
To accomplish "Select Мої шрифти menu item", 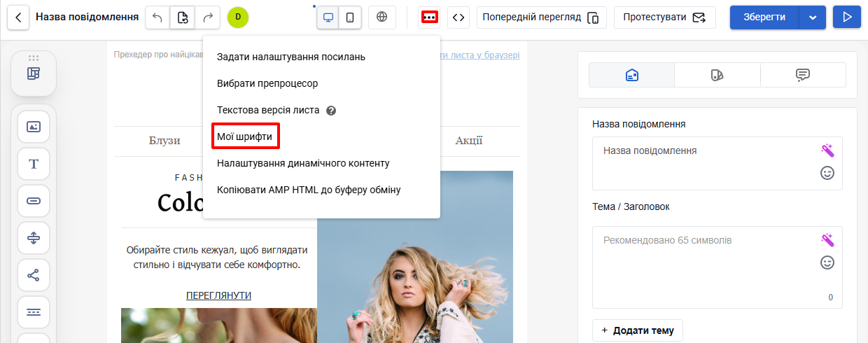I will coord(244,136).
